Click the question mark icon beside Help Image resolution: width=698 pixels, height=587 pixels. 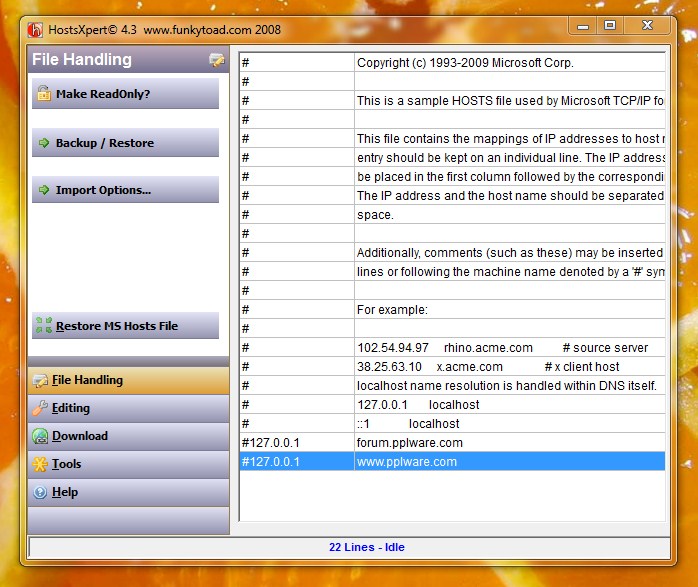tap(40, 492)
